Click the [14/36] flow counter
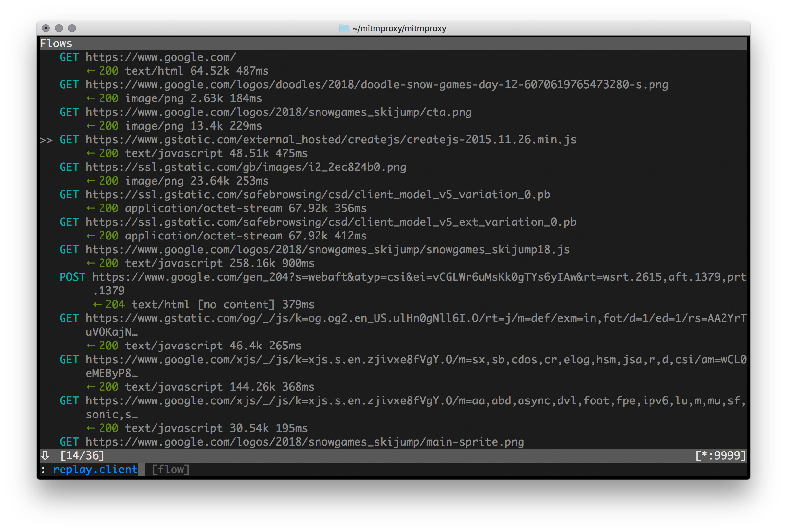The image size is (787, 532). [82, 455]
